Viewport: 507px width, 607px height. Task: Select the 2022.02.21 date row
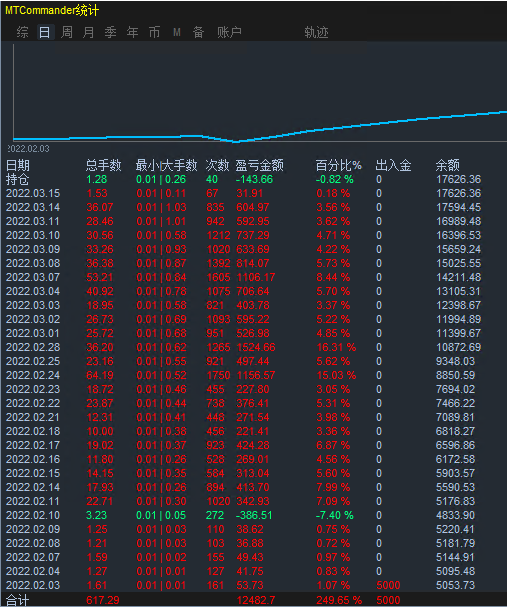33,417
